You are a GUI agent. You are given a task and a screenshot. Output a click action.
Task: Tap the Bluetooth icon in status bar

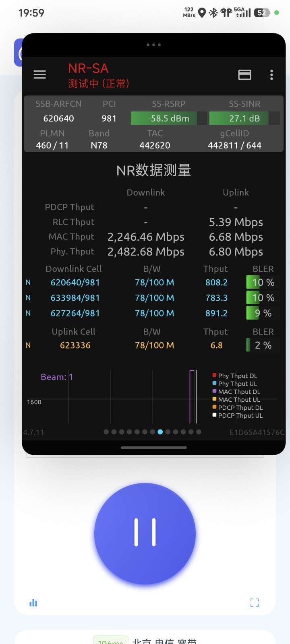tap(213, 13)
